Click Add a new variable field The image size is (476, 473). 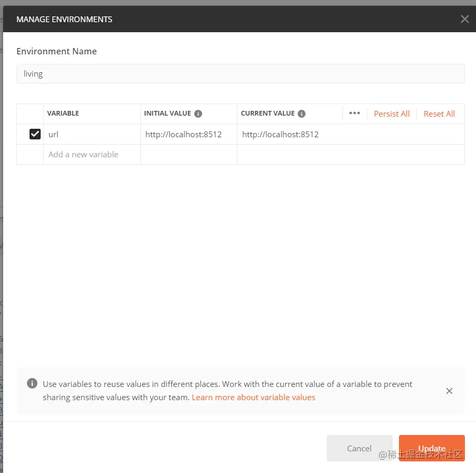point(92,155)
